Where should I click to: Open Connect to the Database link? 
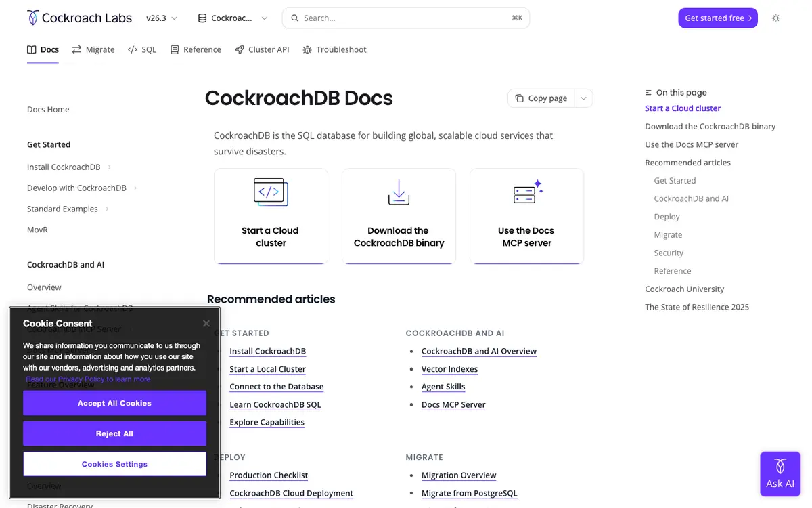tap(276, 387)
